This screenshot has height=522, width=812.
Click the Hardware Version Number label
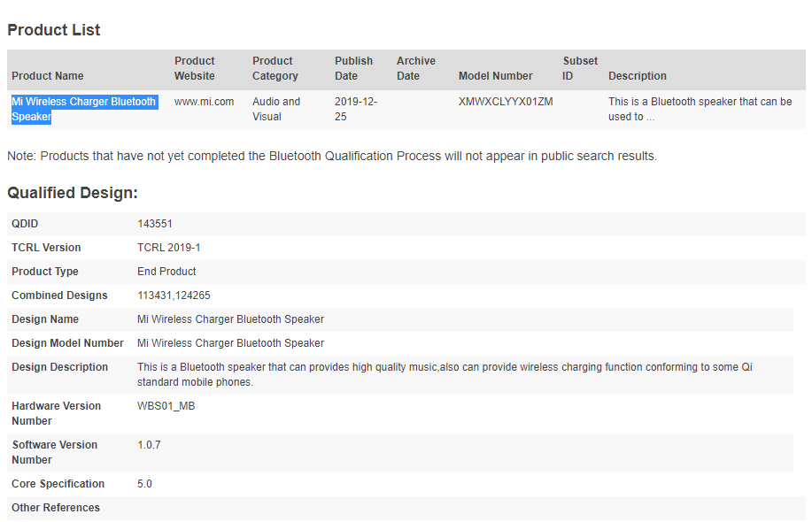57,413
